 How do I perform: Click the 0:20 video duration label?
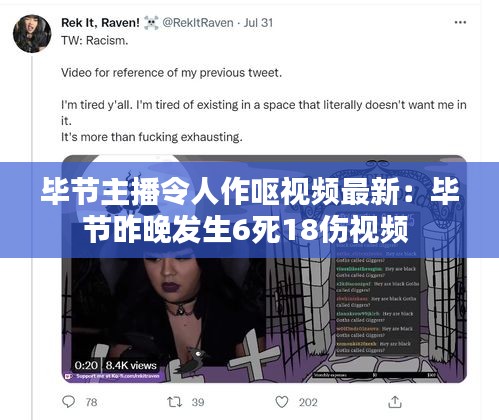click(86, 365)
